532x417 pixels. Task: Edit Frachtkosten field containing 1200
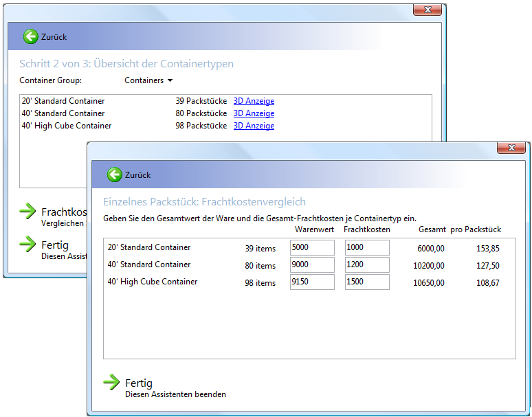tap(367, 265)
